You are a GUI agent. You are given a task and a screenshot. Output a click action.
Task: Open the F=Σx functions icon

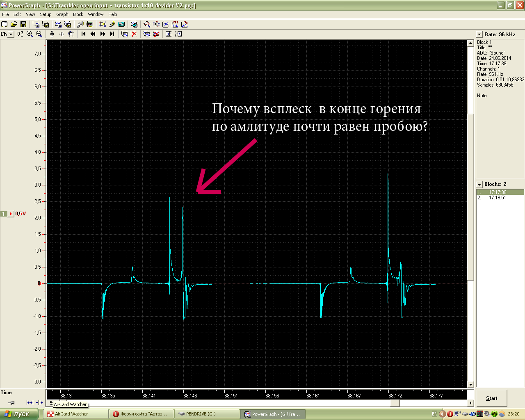coord(156,24)
